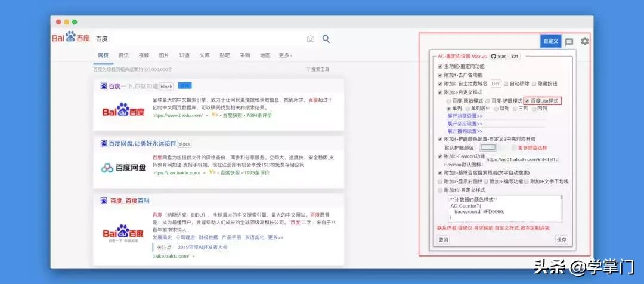Click the Baidu logo in the header
644x284 pixels.
pos(70,38)
